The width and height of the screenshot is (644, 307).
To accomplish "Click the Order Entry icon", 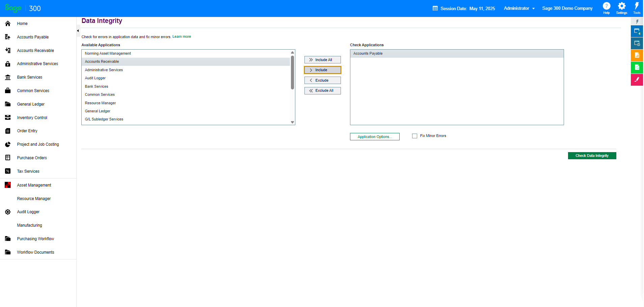I will pos(8,131).
